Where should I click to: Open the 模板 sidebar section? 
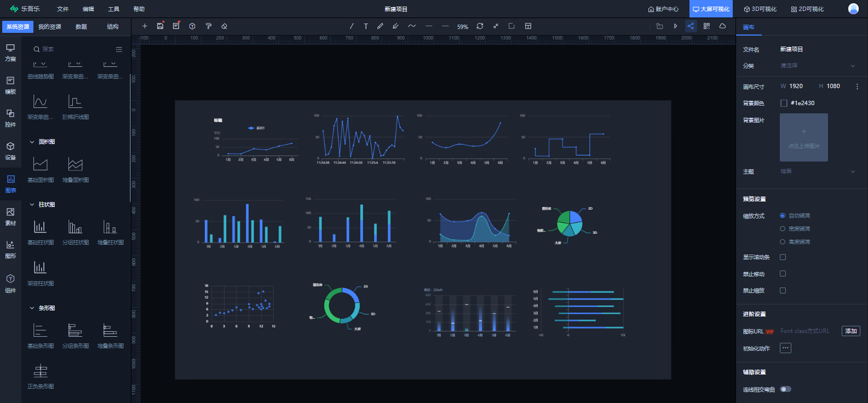[x=10, y=85]
